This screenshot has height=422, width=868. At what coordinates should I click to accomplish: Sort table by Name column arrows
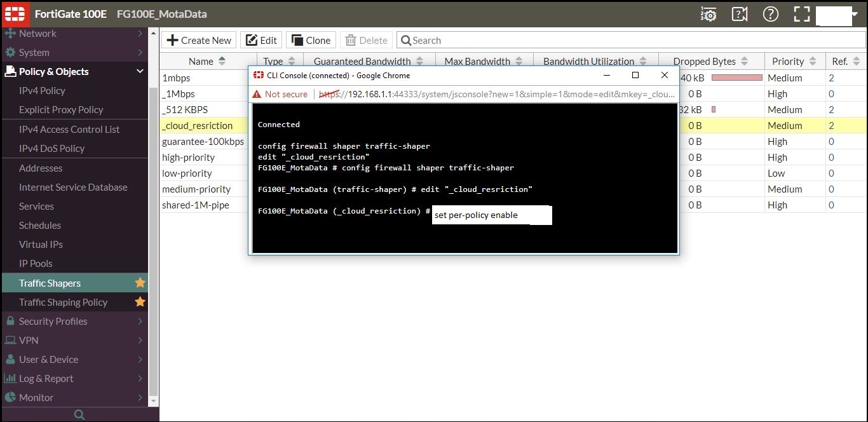(x=222, y=61)
